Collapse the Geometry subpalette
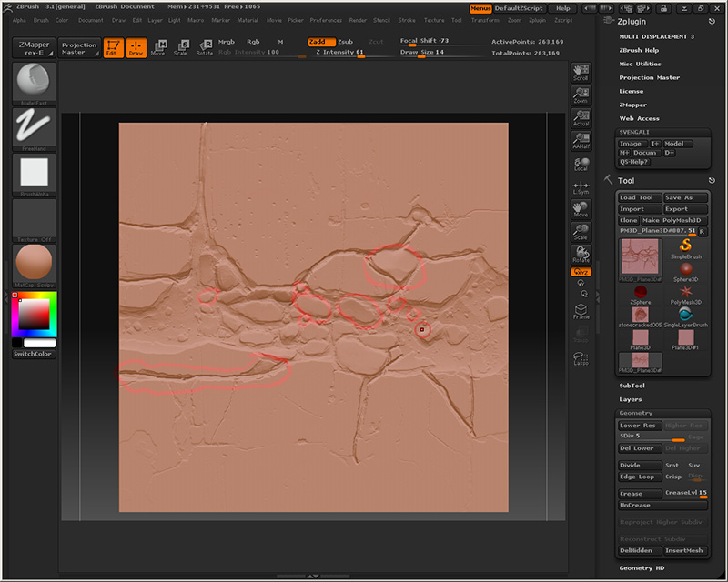728x582 pixels. tap(635, 413)
